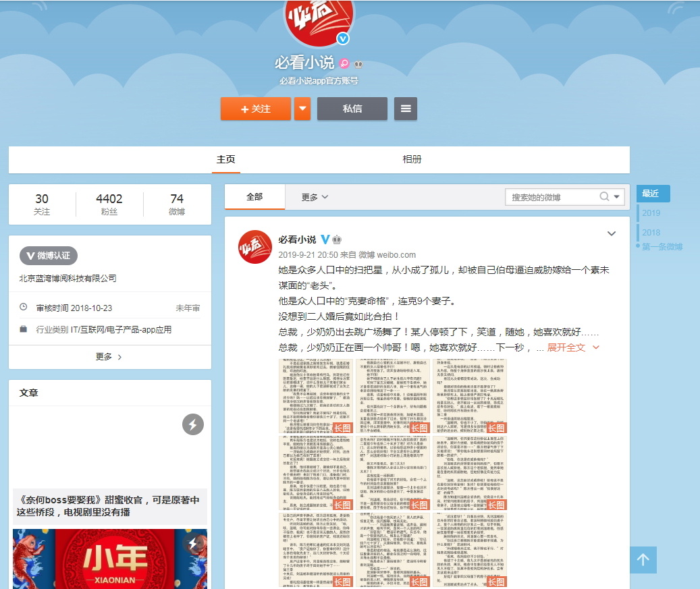Click the grey membership icon beside profile name

tap(358, 64)
